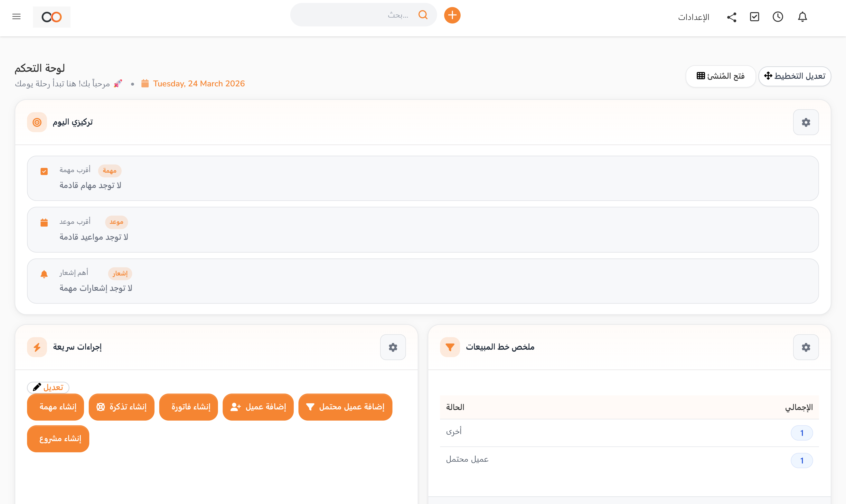Click تعديل التخطيط button
The image size is (846, 504).
795,76
